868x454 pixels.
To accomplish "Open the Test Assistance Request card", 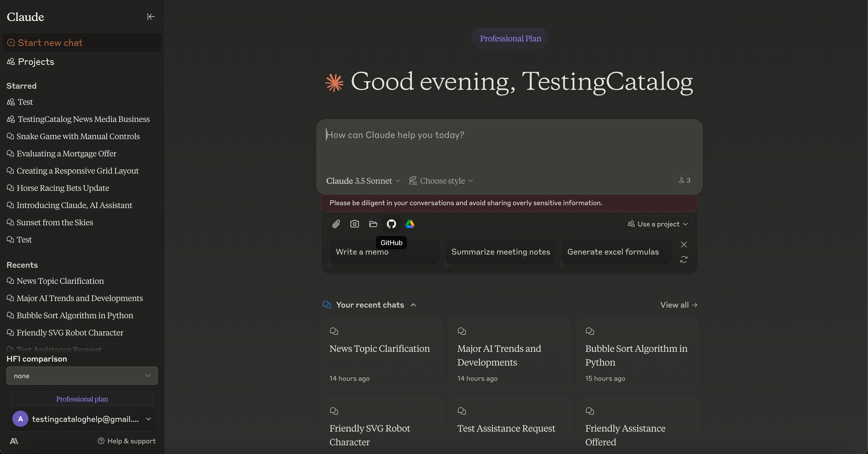I will [510, 426].
